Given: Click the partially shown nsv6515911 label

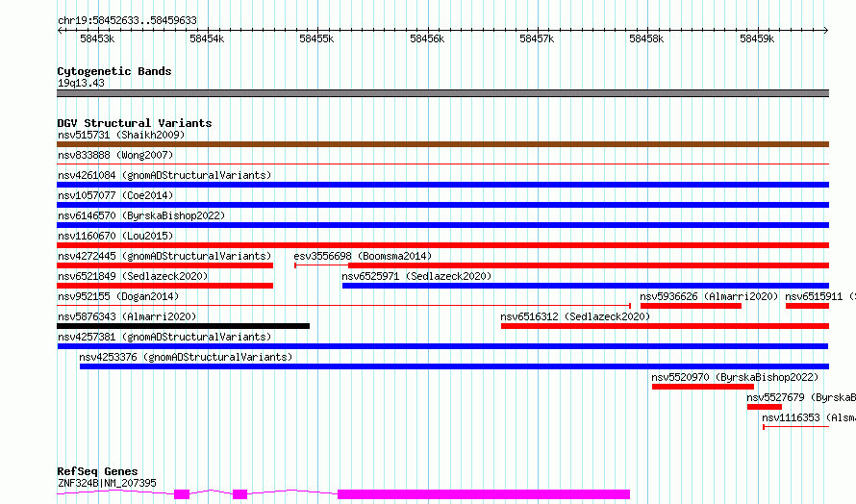Looking at the screenshot, I should (820, 296).
